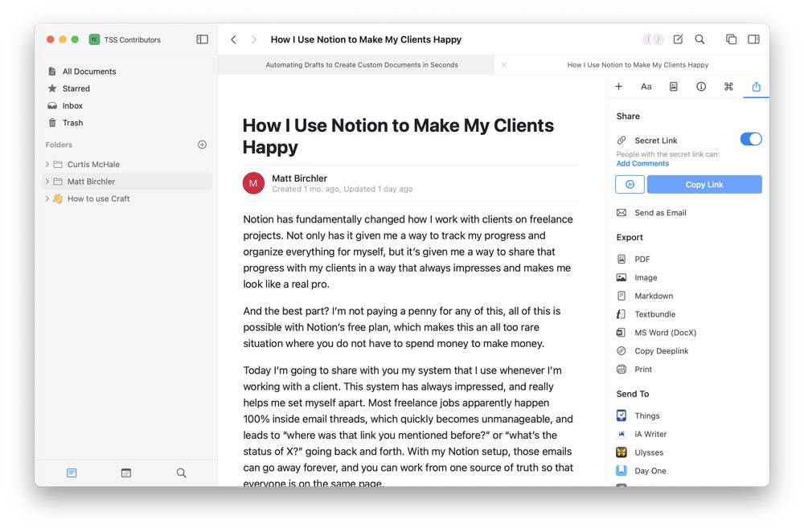804x532 pixels.
Task: Export the document as Textbundle
Action: [646, 314]
